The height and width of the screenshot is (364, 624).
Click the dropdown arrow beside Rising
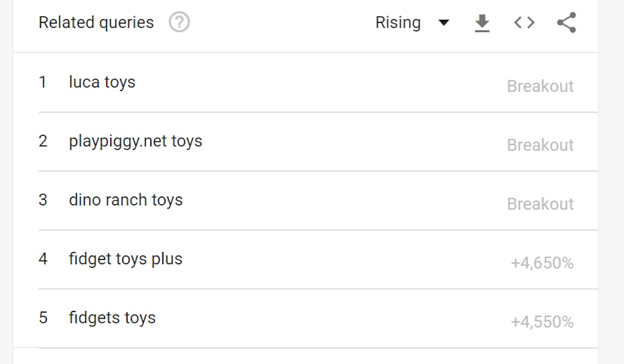(443, 23)
